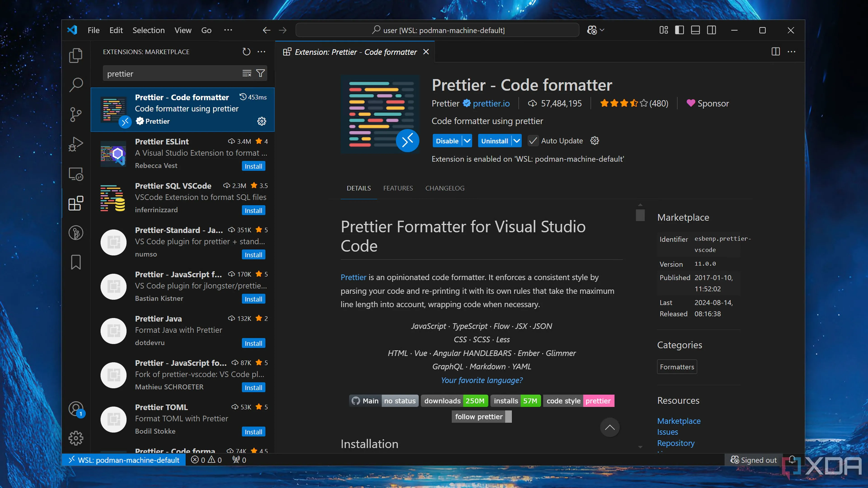Switch to the FEATURES tab
Image resolution: width=868 pixels, height=488 pixels.
[x=398, y=188]
